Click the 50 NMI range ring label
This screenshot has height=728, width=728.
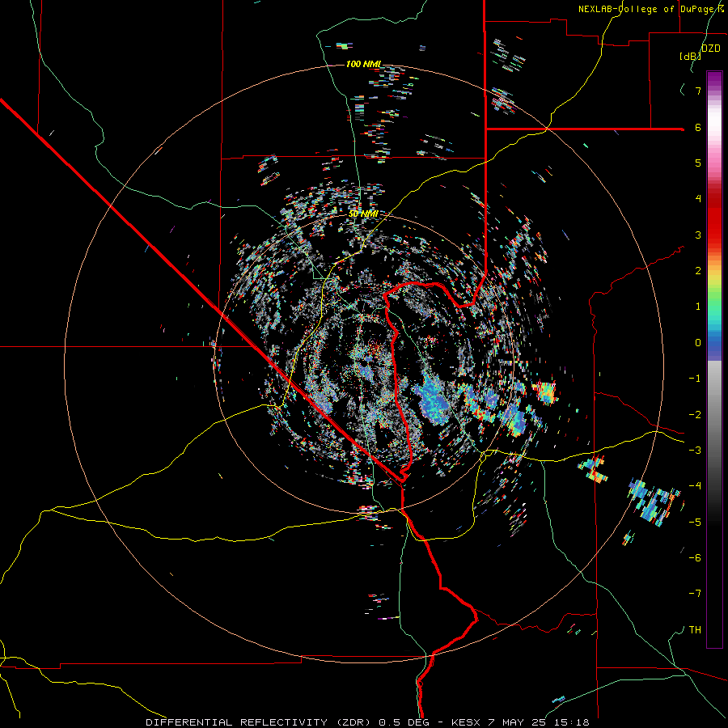[x=363, y=214]
